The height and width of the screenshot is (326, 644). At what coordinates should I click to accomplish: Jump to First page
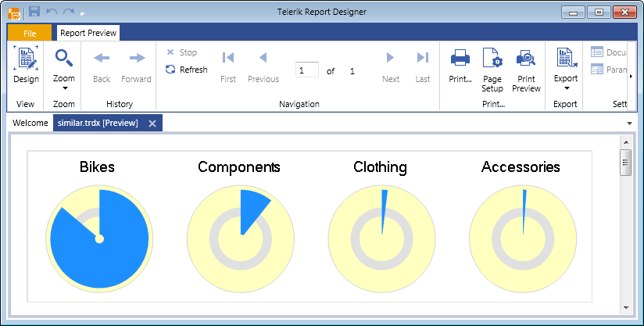coord(228,66)
